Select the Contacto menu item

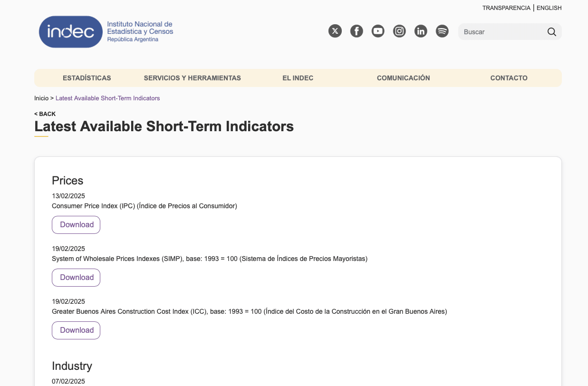(509, 78)
